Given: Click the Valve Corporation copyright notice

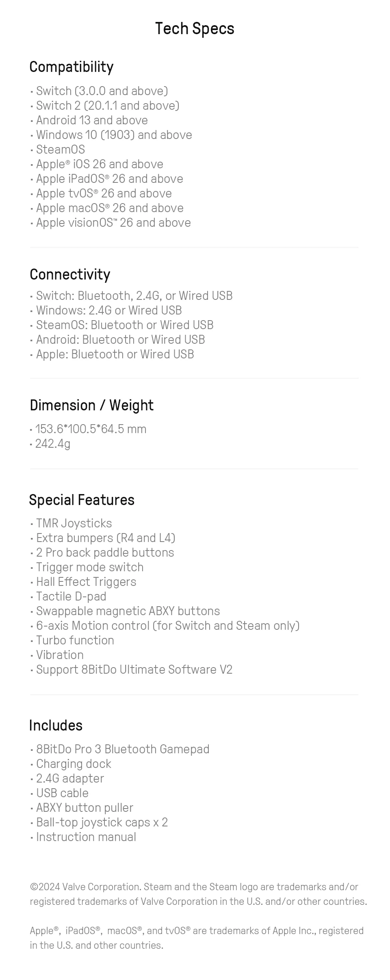Looking at the screenshot, I should 198,894.
